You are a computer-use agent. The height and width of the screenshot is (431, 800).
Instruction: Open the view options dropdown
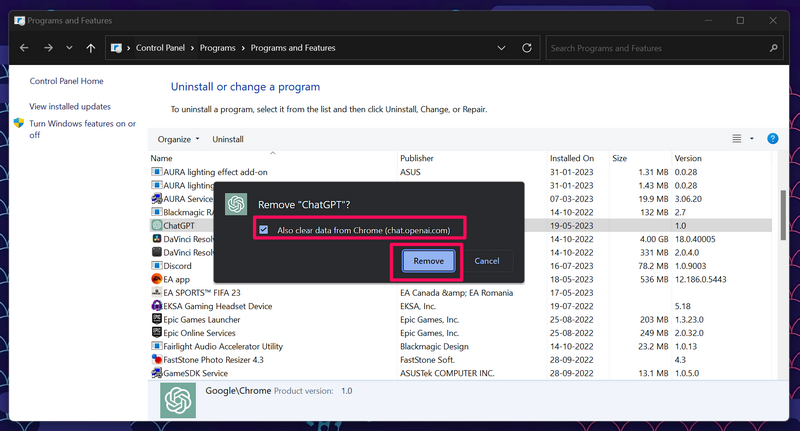(751, 139)
